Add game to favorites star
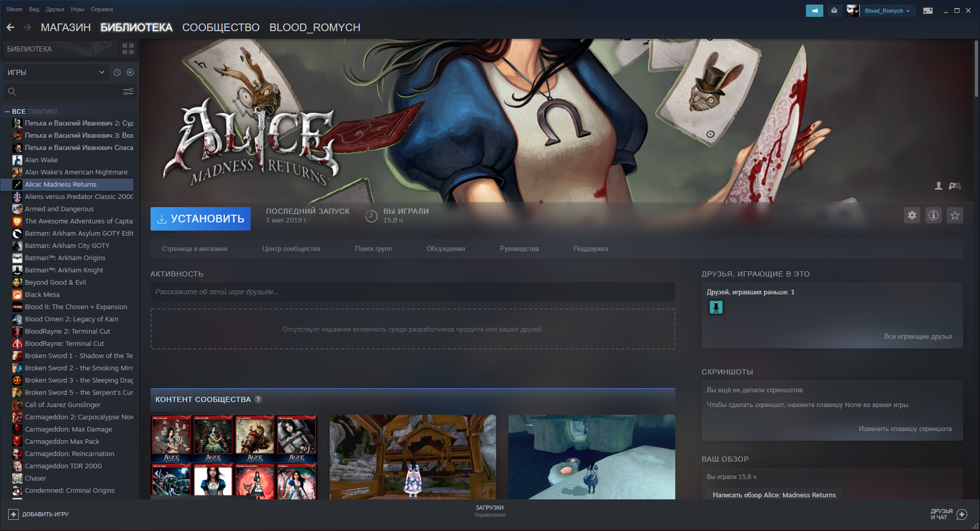 [x=955, y=215]
